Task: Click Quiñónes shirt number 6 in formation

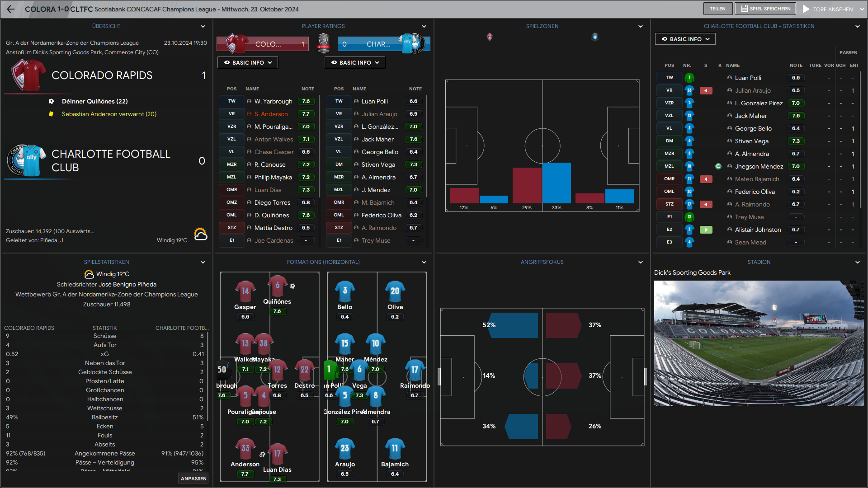Action: coord(278,286)
